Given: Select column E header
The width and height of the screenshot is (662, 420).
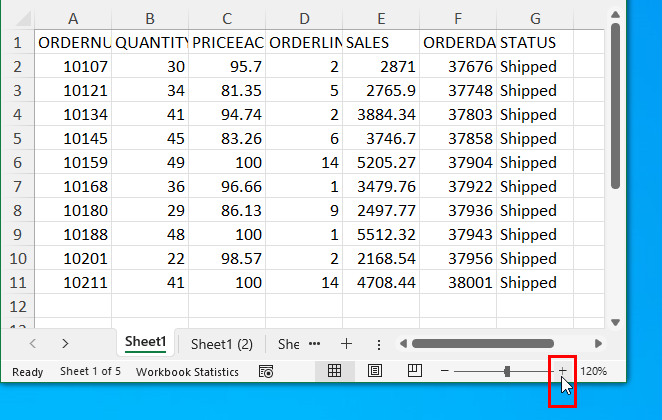Looking at the screenshot, I should (x=381, y=19).
